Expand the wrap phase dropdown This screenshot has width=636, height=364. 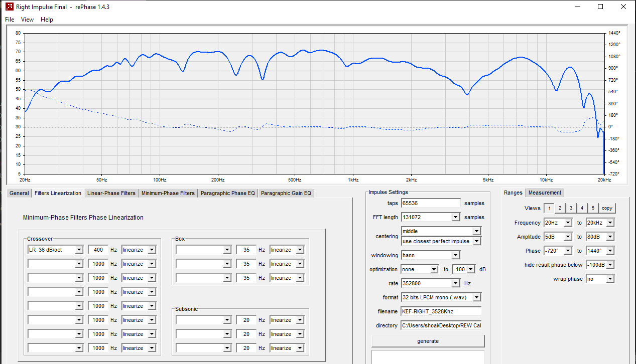coord(600,279)
